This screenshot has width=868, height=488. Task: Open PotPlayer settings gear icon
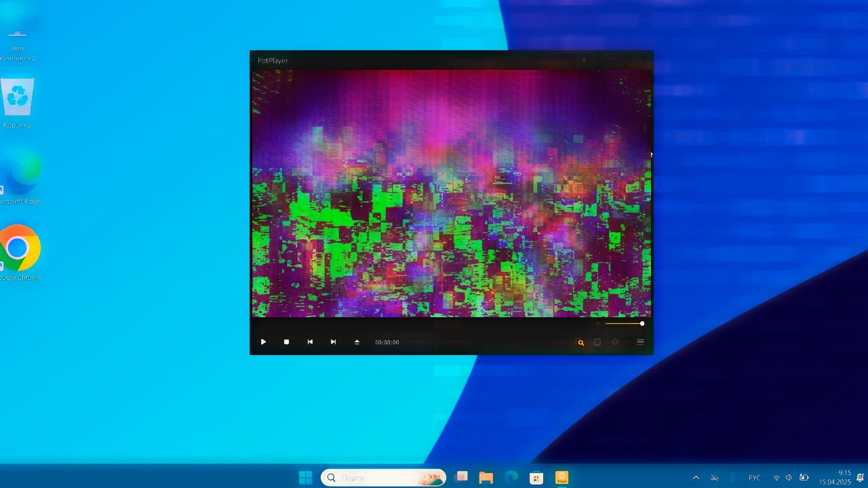616,342
